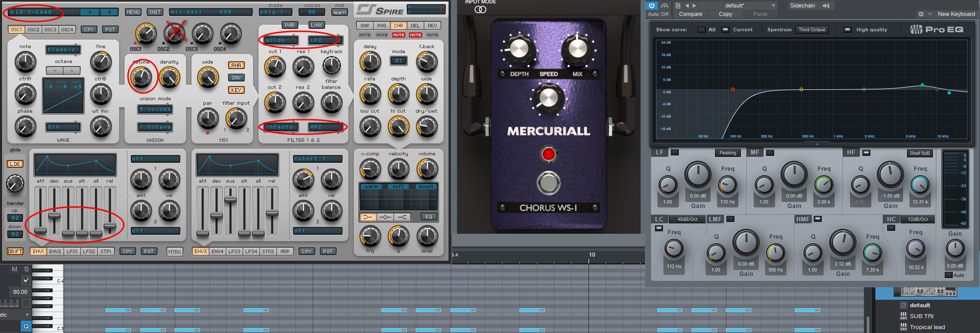
Task: Open the REV effect tab
Action: point(432,25)
